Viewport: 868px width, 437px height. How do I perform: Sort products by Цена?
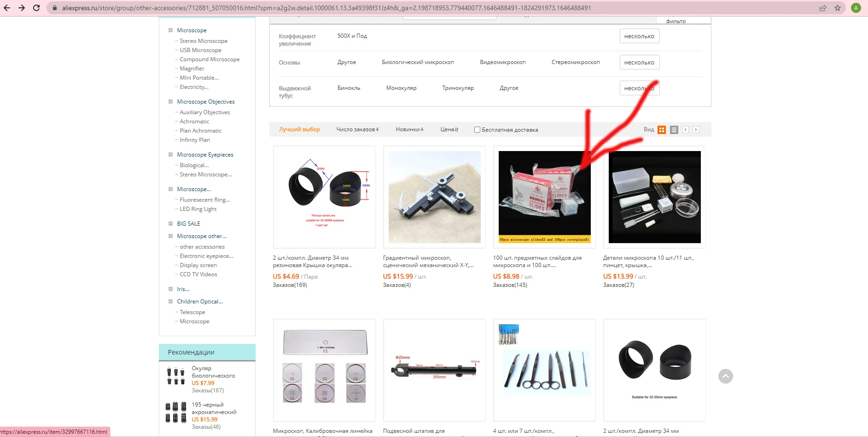449,129
